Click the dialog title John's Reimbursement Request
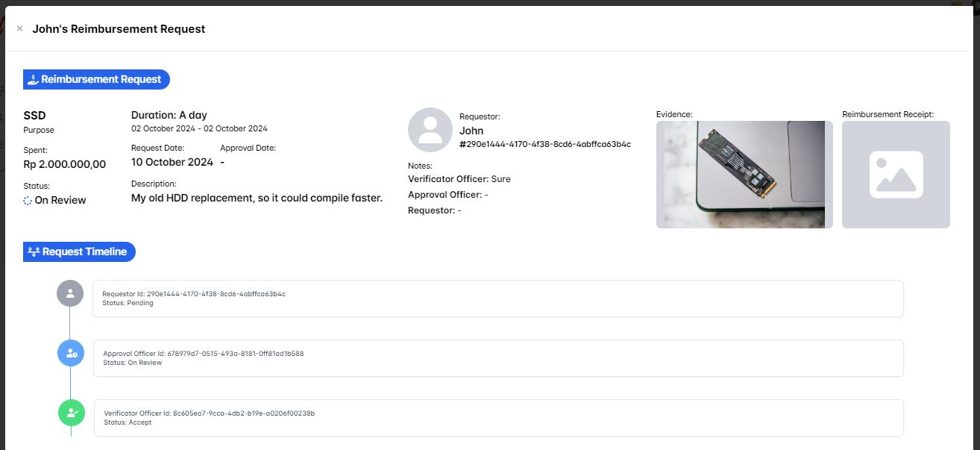980x450 pixels. pos(119,29)
